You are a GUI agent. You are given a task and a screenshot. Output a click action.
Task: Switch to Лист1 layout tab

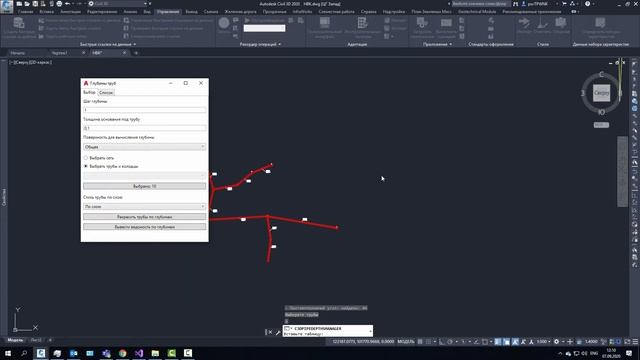(36, 340)
